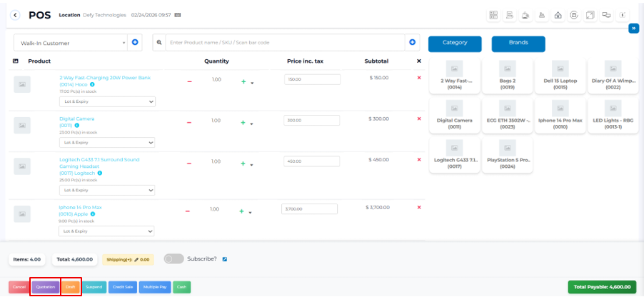Increase quantity of Iphone 14 Pro Max
The width and height of the screenshot is (644, 297).
click(241, 211)
